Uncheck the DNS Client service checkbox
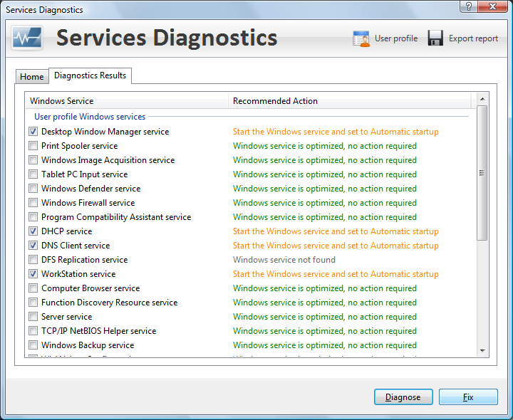Viewport: 513px width, 420px height. pos(33,246)
